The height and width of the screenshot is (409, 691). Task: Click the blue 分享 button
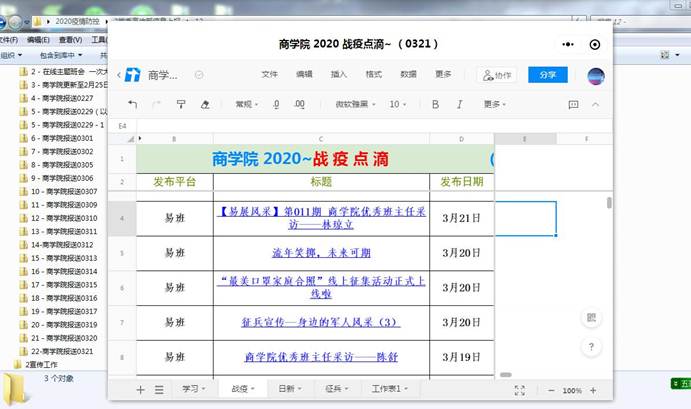pos(547,75)
